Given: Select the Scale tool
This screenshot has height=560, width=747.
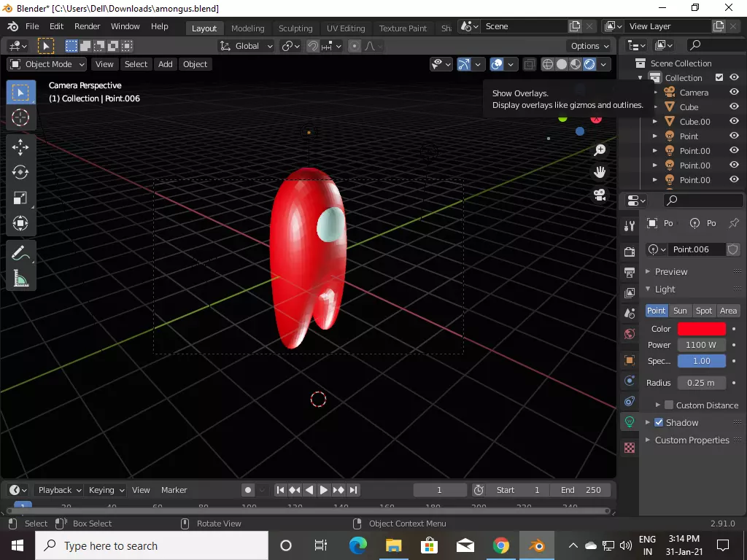Looking at the screenshot, I should [x=20, y=198].
